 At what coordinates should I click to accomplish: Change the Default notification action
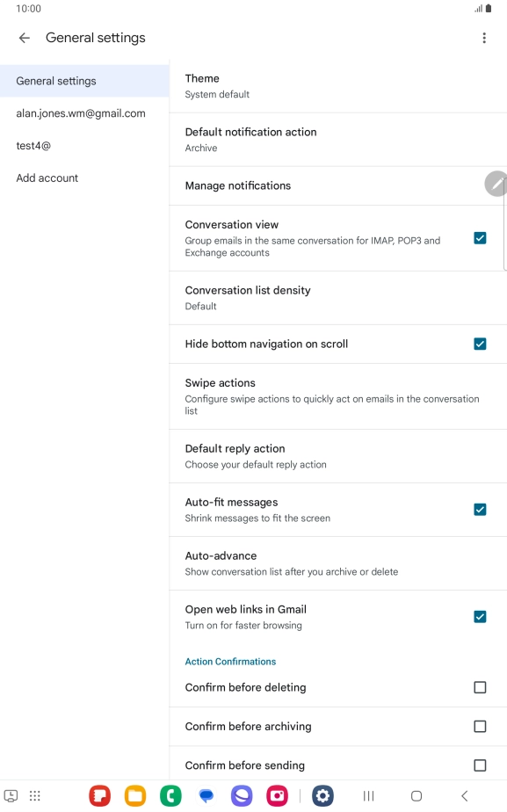337,140
